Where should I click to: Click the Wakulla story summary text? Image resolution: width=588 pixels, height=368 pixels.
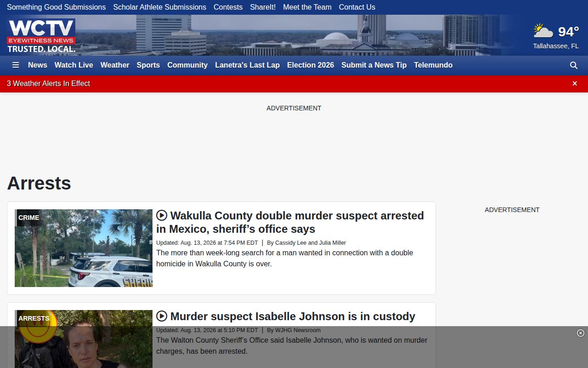(285, 259)
